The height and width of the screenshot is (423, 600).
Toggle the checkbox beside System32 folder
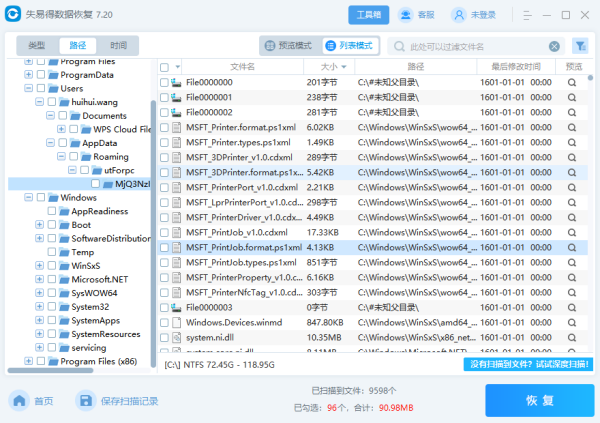click(x=52, y=307)
